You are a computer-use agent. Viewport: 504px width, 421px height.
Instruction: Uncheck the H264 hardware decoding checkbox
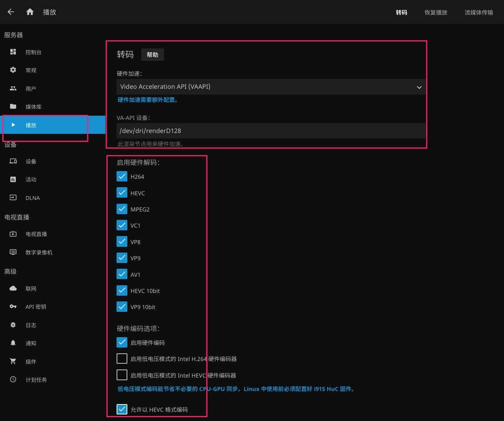point(122,176)
